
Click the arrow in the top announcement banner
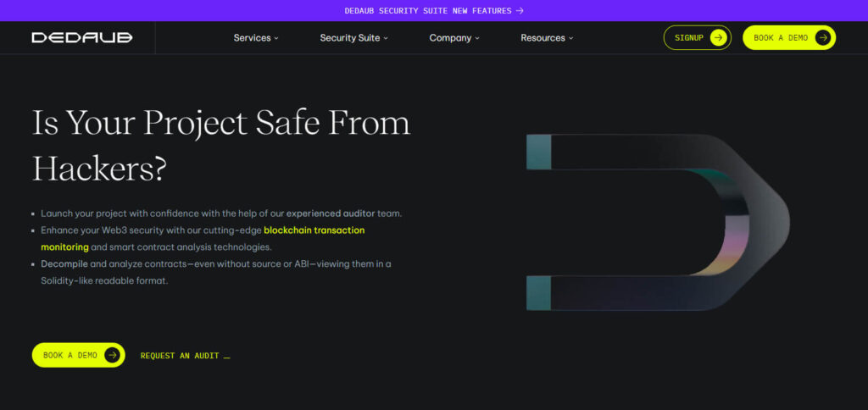click(x=520, y=10)
